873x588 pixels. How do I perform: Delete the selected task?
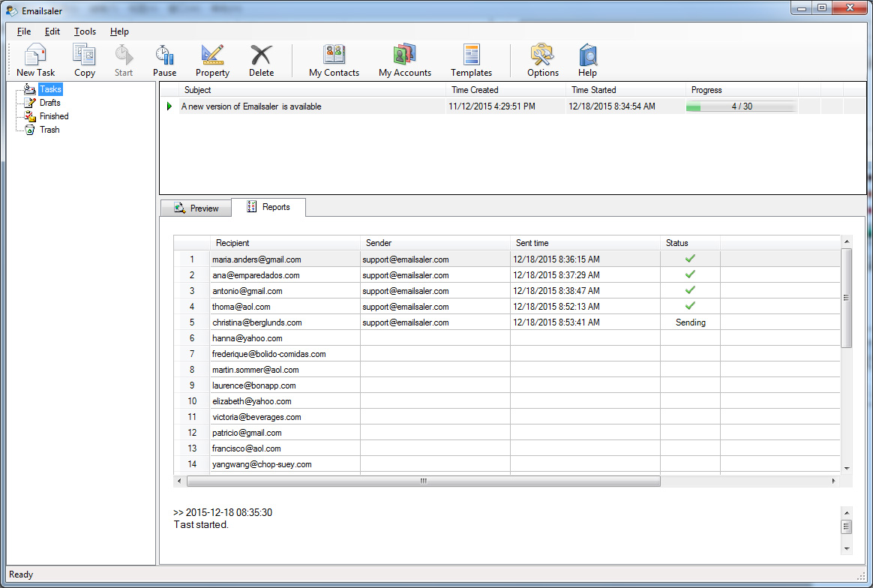pyautogui.click(x=261, y=60)
